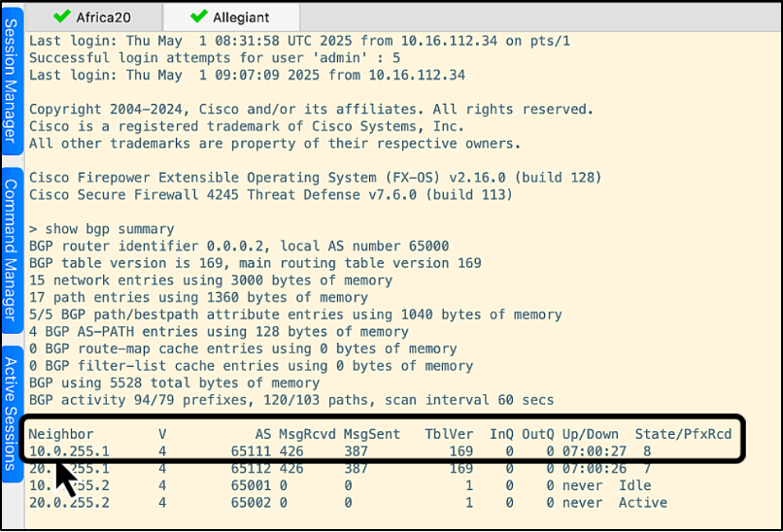This screenshot has width=783, height=532.
Task: Click the Copyright 2004-2024 line
Action: (311, 110)
